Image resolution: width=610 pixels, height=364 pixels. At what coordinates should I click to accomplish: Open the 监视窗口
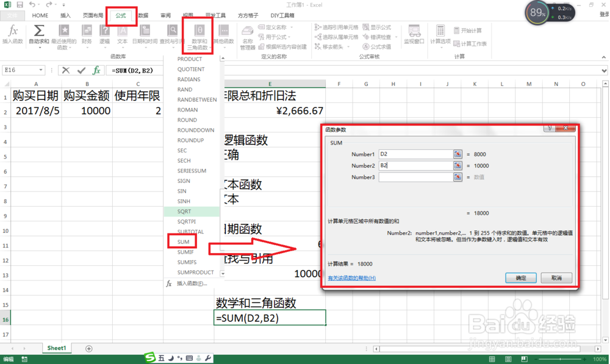pyautogui.click(x=414, y=34)
